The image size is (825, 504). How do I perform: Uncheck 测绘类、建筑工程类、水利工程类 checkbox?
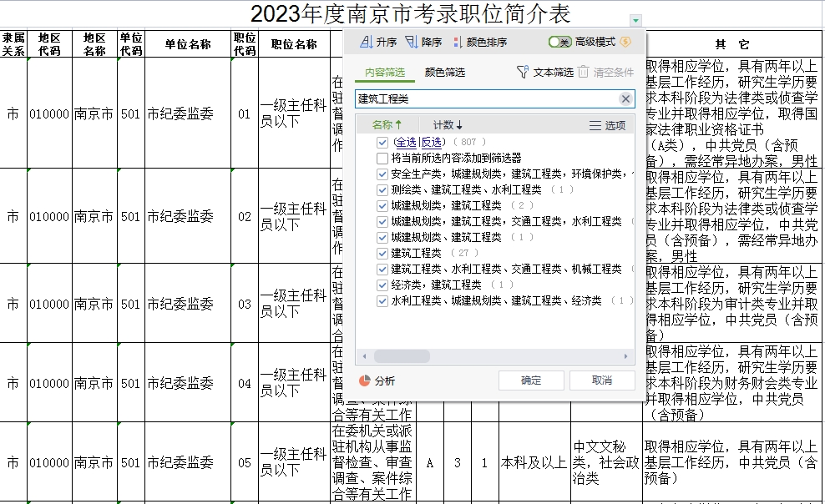tap(382, 189)
